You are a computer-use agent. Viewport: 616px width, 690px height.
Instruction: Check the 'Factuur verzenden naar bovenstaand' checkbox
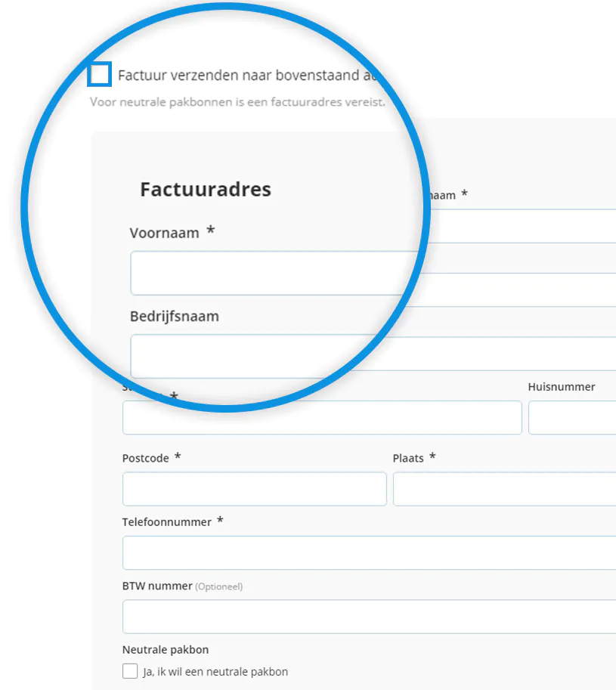point(100,75)
